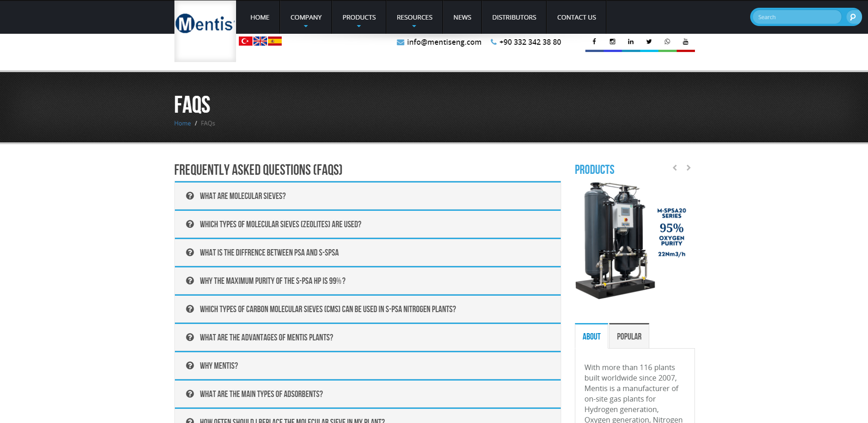Click the FAQs breadcrumb text
This screenshot has height=423, width=868.
pyautogui.click(x=208, y=123)
